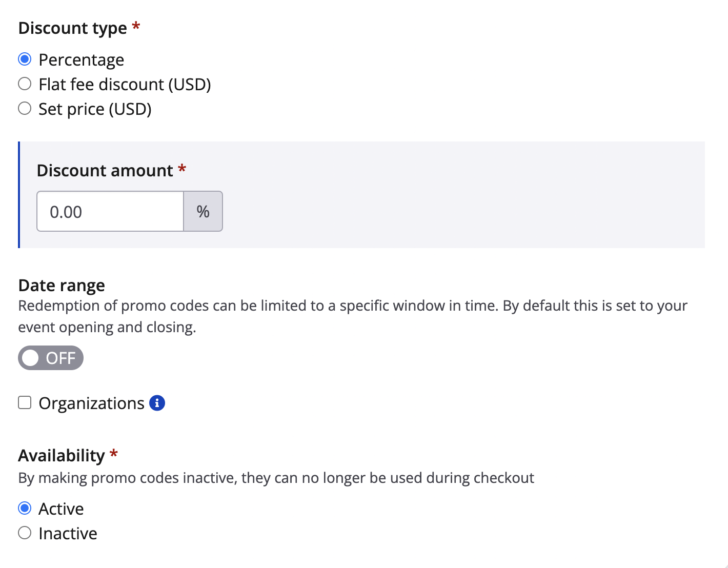
Task: Choose the Flat fee discount (USD) option
Action: click(x=25, y=84)
